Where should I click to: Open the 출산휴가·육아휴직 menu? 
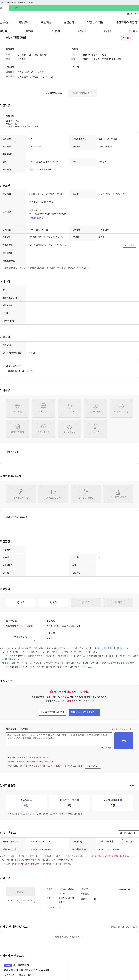(126, 22)
